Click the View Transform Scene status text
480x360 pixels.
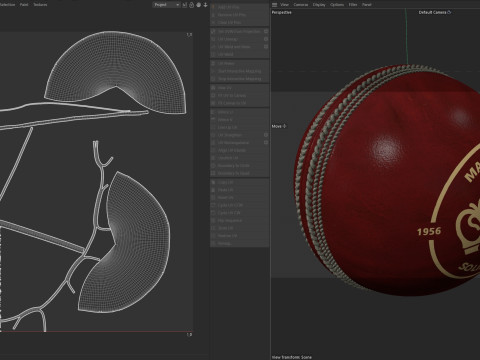point(292,357)
